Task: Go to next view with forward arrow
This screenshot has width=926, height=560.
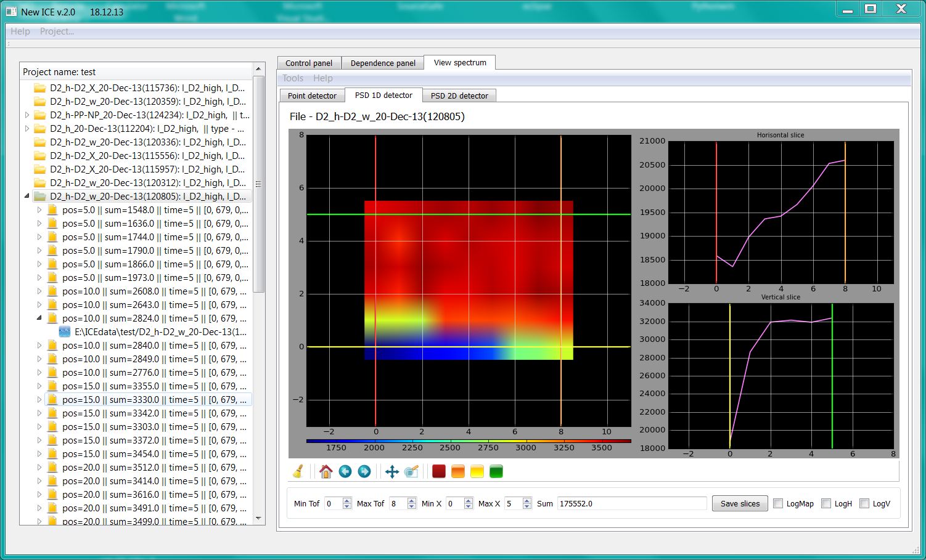Action: click(x=364, y=472)
